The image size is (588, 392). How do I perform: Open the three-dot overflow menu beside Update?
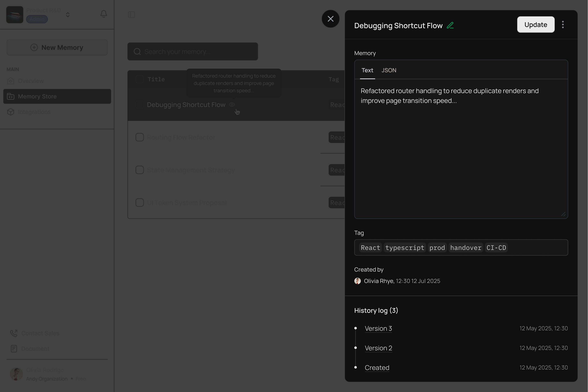tap(563, 24)
